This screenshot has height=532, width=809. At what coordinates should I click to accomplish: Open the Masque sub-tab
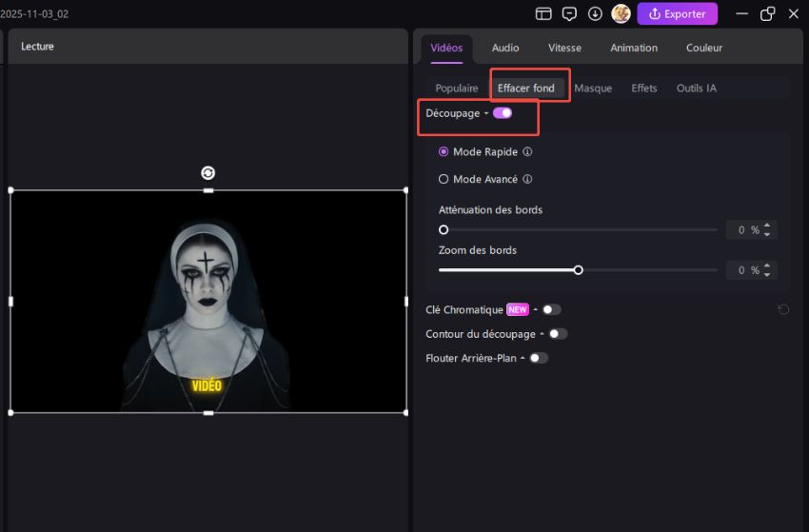pos(593,89)
